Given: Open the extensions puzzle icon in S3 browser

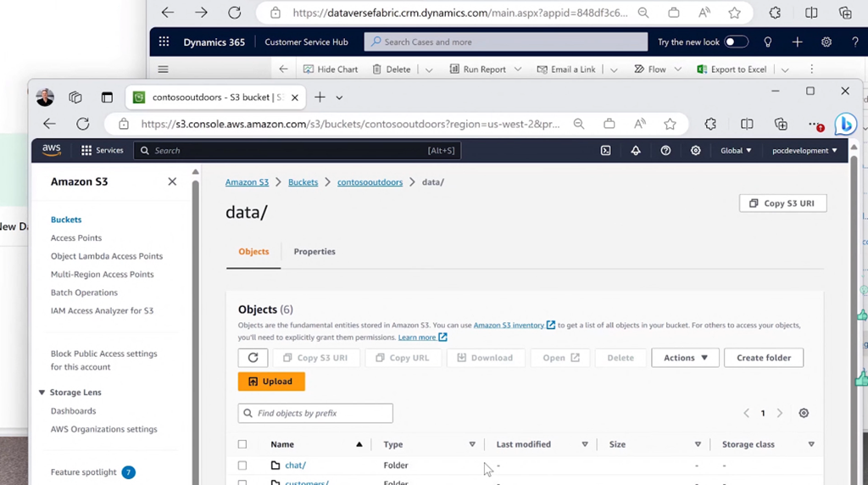Looking at the screenshot, I should pyautogui.click(x=711, y=124).
